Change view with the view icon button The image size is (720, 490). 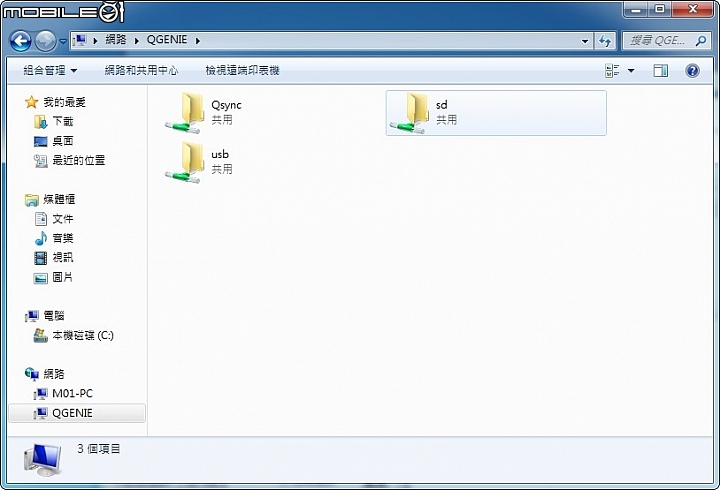[x=612, y=71]
